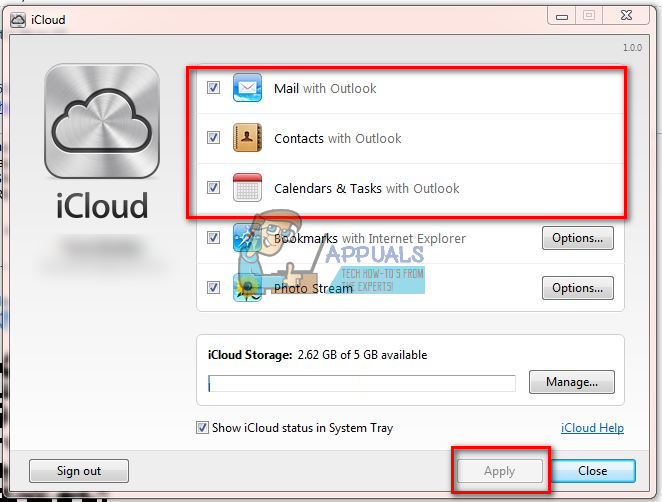This screenshot has height=502, width=662.
Task: Click the Mail envelope icon
Action: (247, 87)
